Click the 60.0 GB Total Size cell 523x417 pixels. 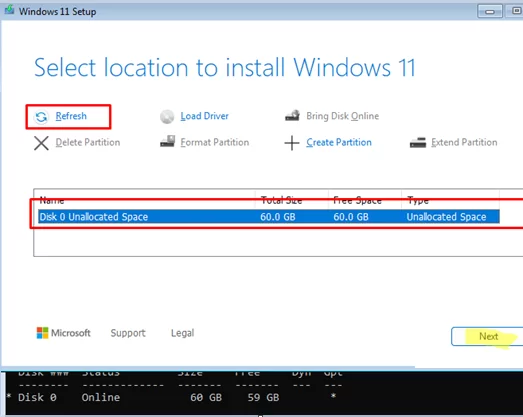coord(278,217)
